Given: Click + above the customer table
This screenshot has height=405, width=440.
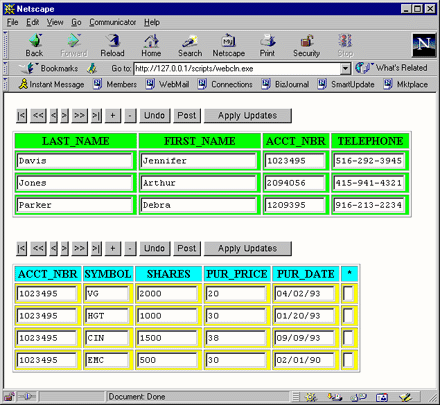Looking at the screenshot, I should [113, 116].
